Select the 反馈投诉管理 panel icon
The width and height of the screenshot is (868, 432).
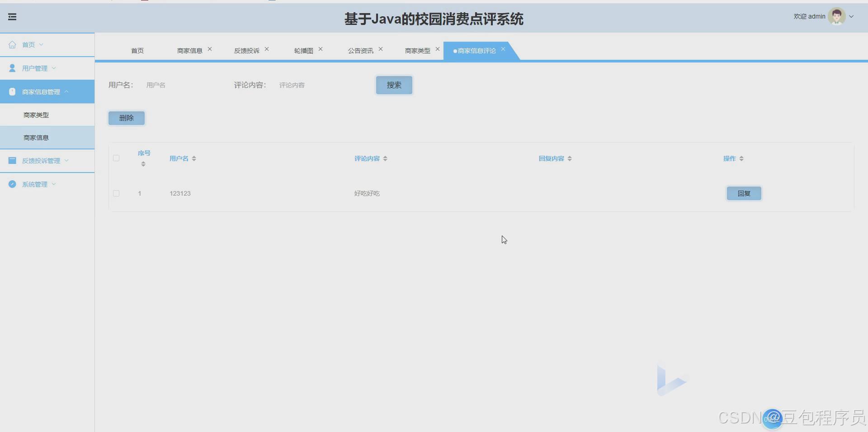coord(12,160)
